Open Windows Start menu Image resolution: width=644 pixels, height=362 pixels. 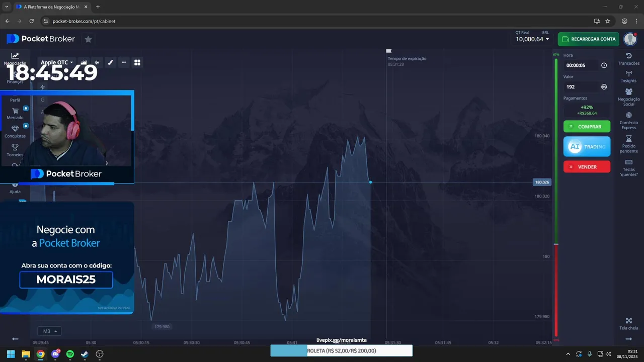coord(11,354)
